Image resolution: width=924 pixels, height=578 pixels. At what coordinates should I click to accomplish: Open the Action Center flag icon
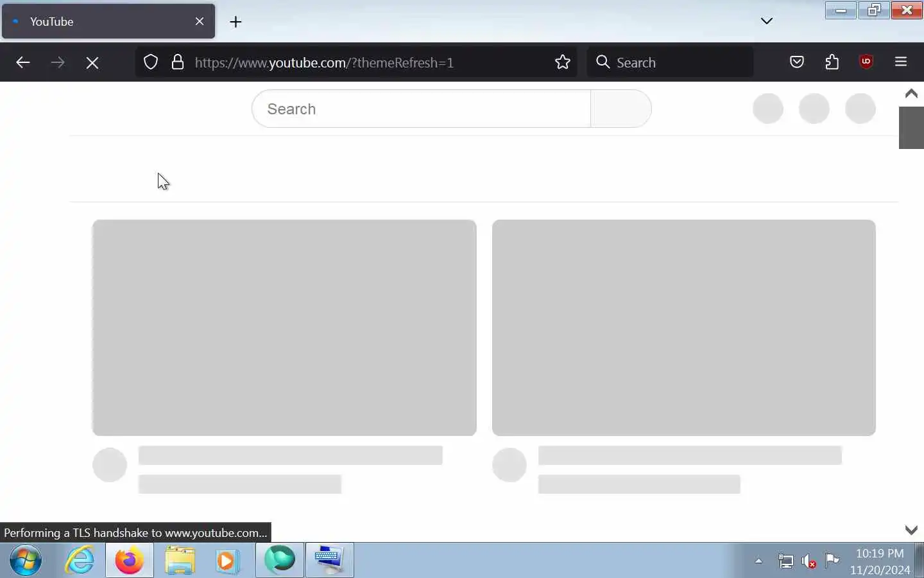click(832, 561)
